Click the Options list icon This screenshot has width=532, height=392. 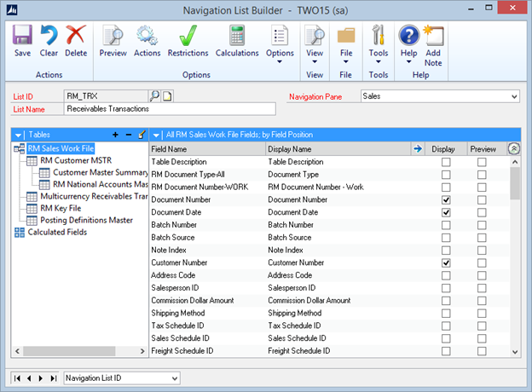pos(280,35)
